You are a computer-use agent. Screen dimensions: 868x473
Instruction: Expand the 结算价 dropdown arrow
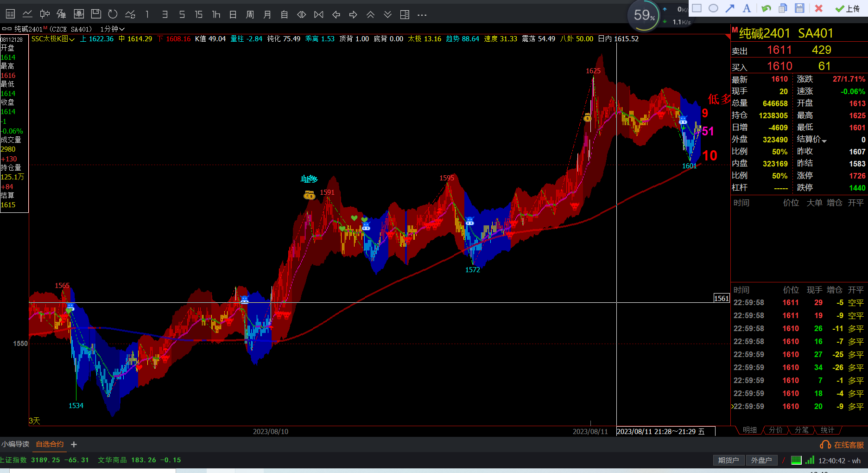(824, 141)
